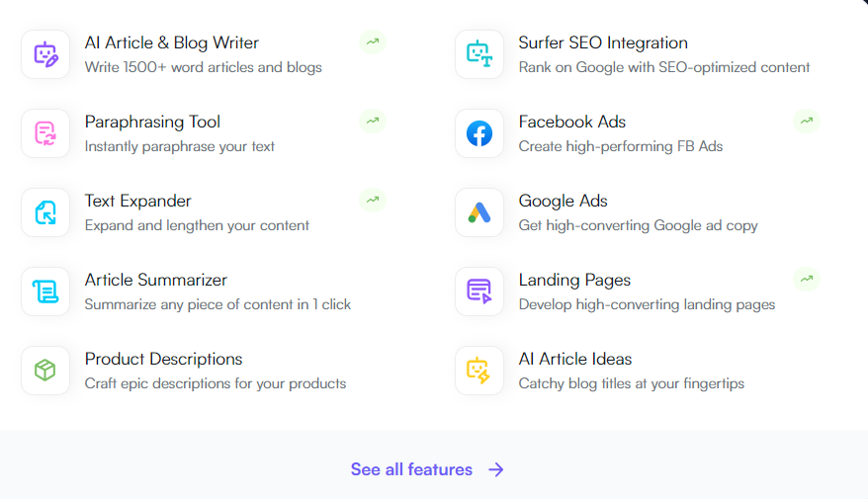Click the Surfer SEO Integration robot icon
The height and width of the screenshot is (499, 868).
click(479, 54)
